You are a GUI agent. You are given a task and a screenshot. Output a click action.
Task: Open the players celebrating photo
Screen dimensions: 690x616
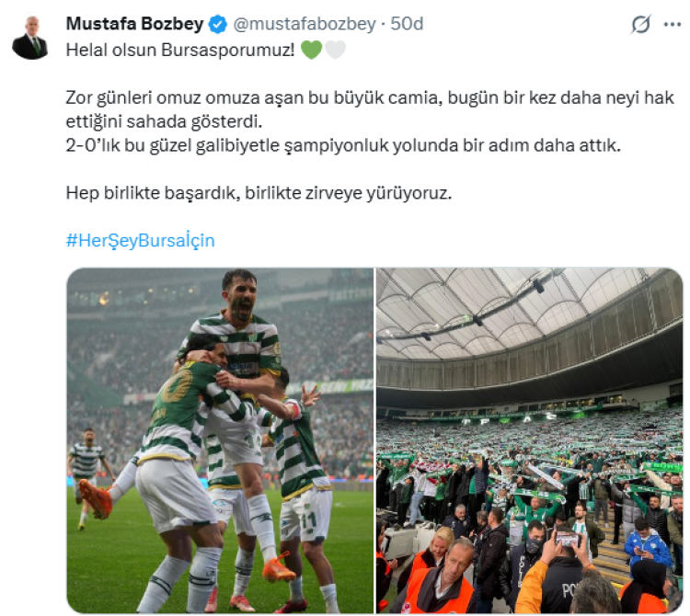tap(220, 440)
